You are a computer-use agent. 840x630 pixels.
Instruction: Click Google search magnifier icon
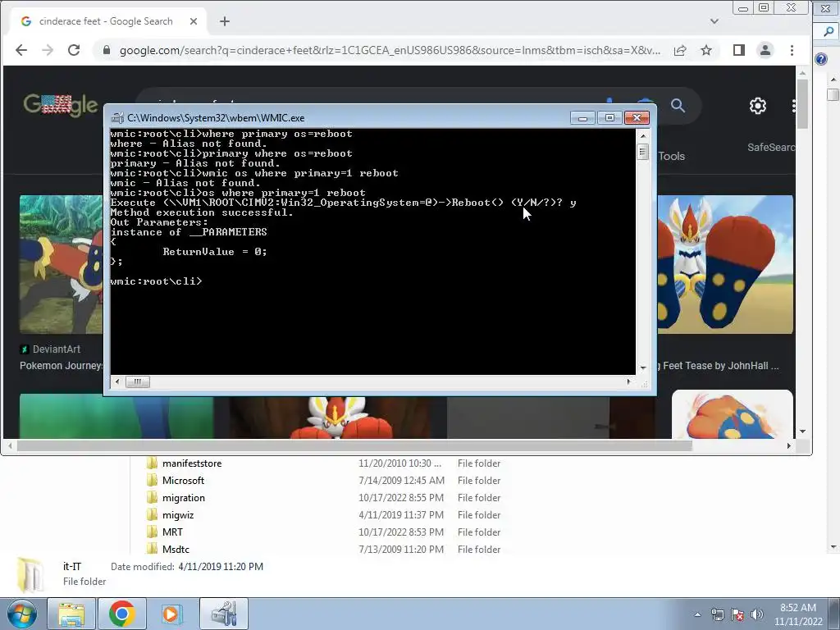pyautogui.click(x=678, y=106)
